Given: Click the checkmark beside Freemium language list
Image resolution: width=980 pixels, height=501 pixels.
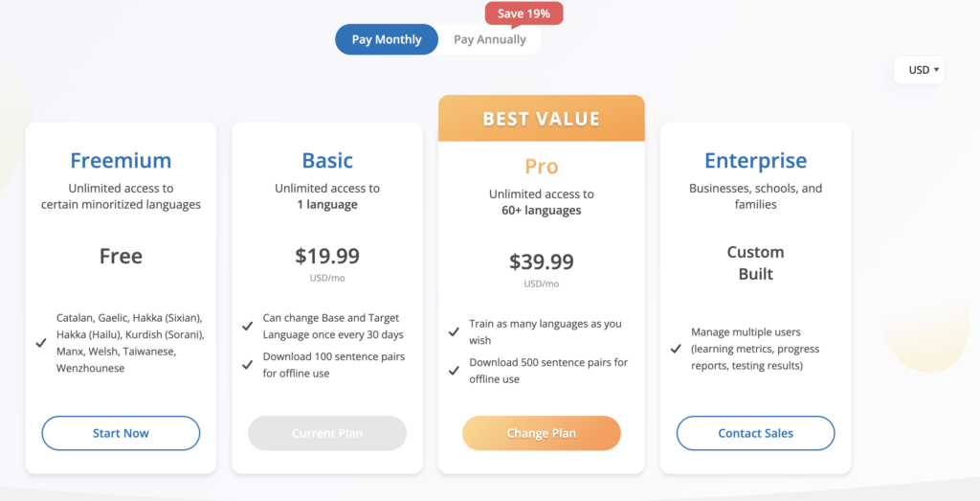Looking at the screenshot, I should [41, 343].
